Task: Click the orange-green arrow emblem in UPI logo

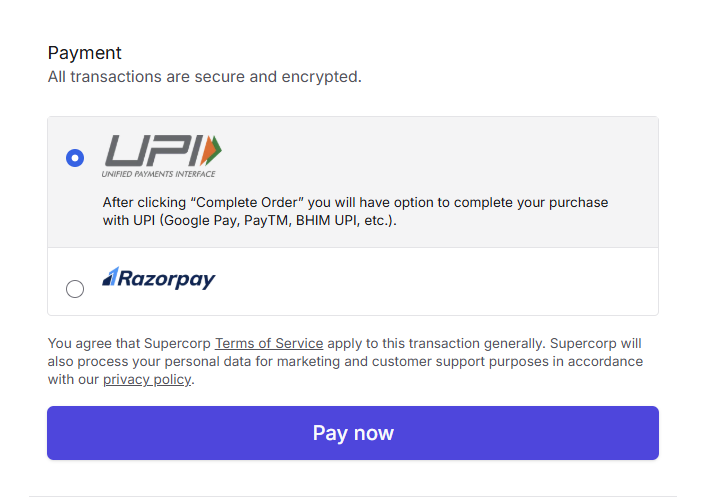Action: tap(210, 151)
